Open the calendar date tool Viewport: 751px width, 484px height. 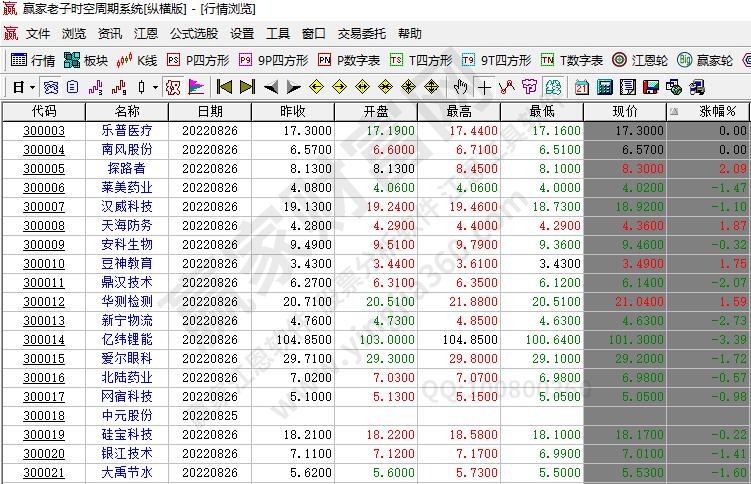click(x=582, y=87)
